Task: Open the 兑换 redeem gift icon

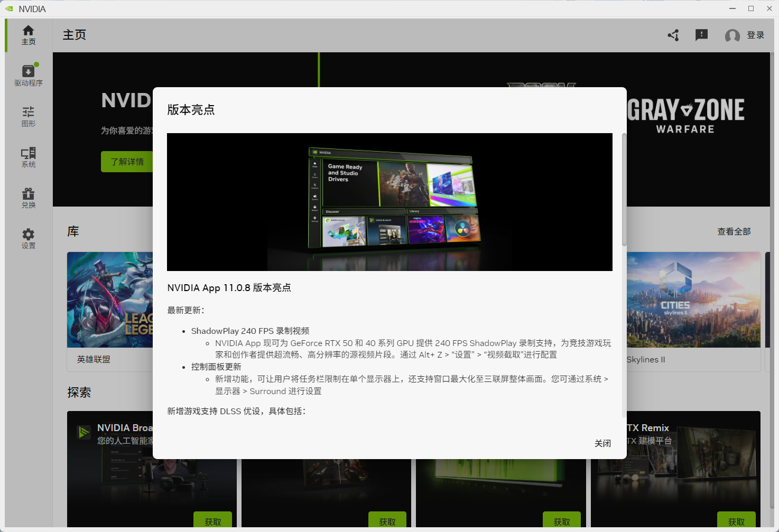Action: 29,198
